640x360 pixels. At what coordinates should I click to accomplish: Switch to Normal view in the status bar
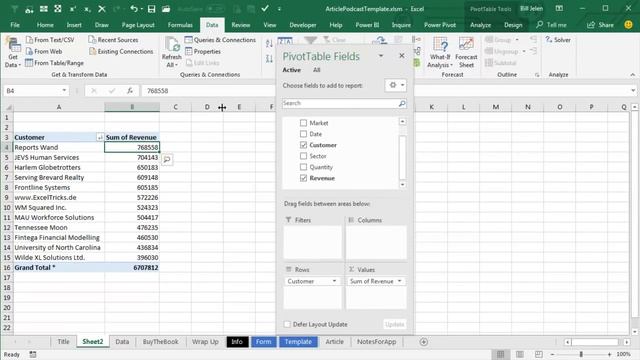pyautogui.click(x=500, y=354)
